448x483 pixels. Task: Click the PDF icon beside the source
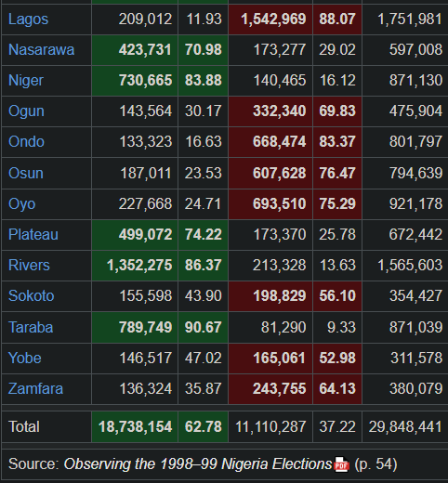tap(341, 464)
